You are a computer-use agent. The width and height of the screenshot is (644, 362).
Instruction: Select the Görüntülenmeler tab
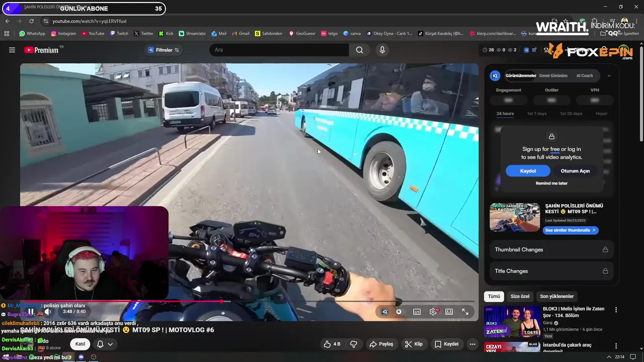click(520, 75)
